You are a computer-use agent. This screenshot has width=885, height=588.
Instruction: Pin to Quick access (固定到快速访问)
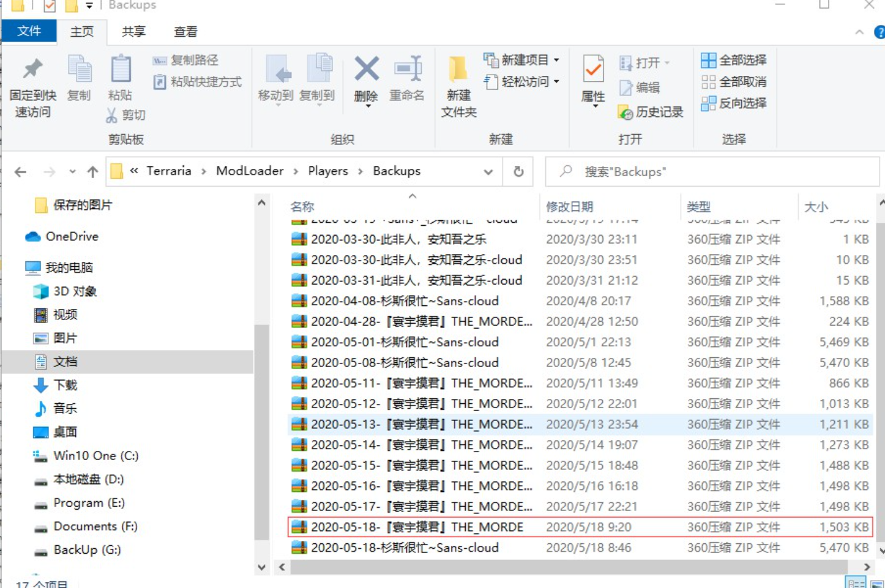pyautogui.click(x=32, y=86)
